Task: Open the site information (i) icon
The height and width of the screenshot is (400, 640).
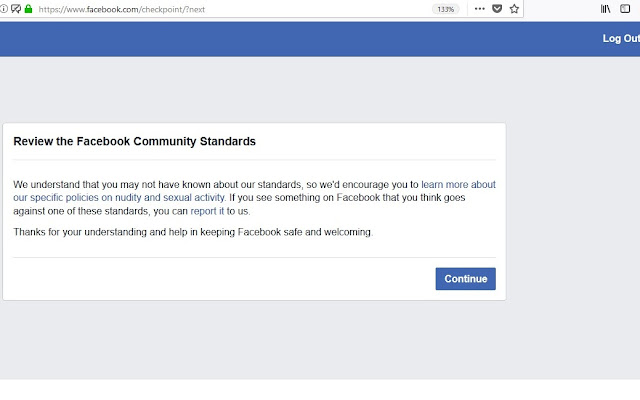Action: (x=4, y=9)
